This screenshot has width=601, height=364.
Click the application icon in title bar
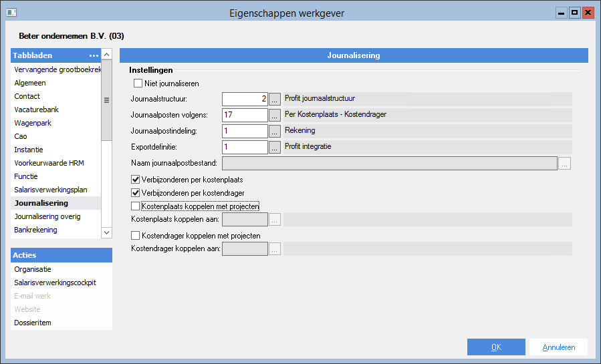click(x=11, y=13)
